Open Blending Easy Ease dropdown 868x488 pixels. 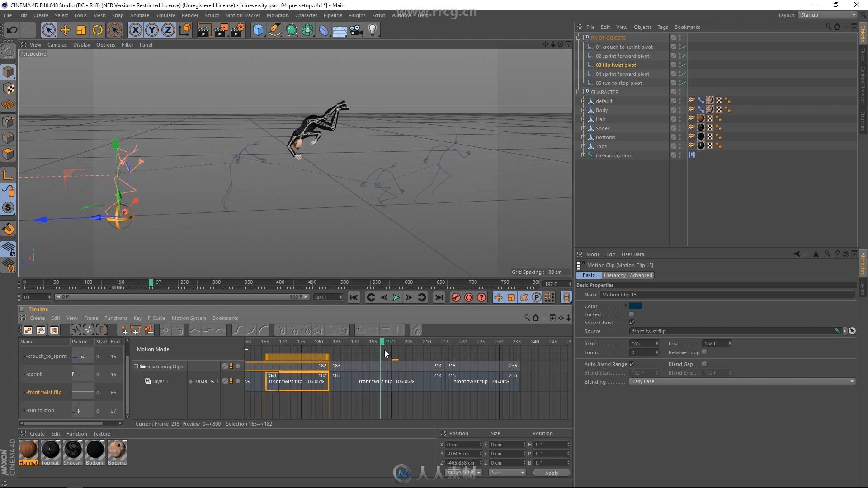coord(742,382)
